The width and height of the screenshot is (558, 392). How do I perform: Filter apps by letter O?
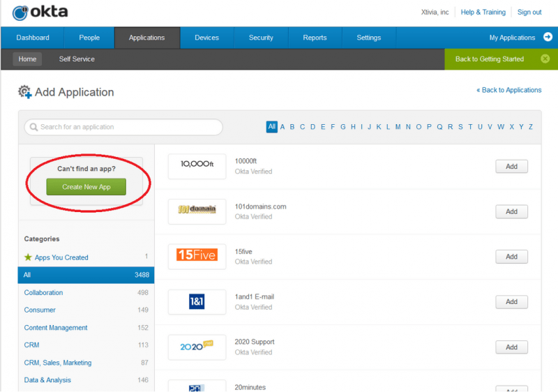[418, 127]
